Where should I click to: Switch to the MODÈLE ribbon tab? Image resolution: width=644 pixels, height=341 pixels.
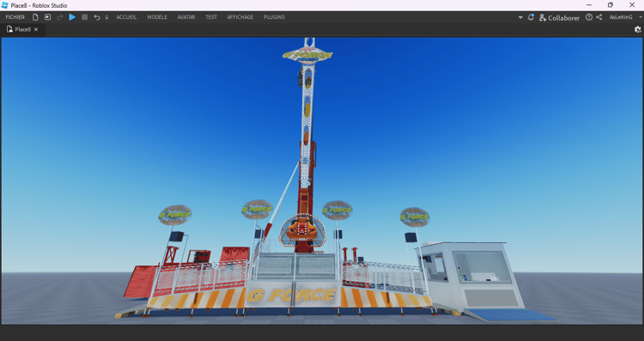(157, 17)
